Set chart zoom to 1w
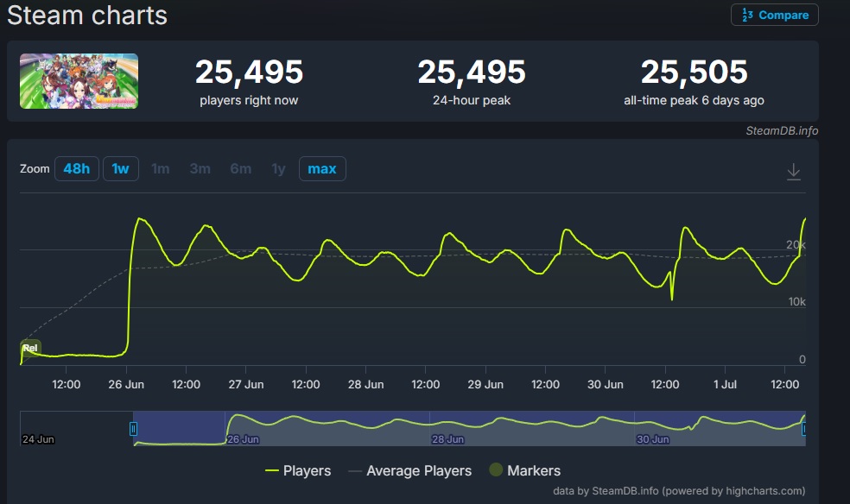Image resolution: width=850 pixels, height=504 pixels. (120, 169)
